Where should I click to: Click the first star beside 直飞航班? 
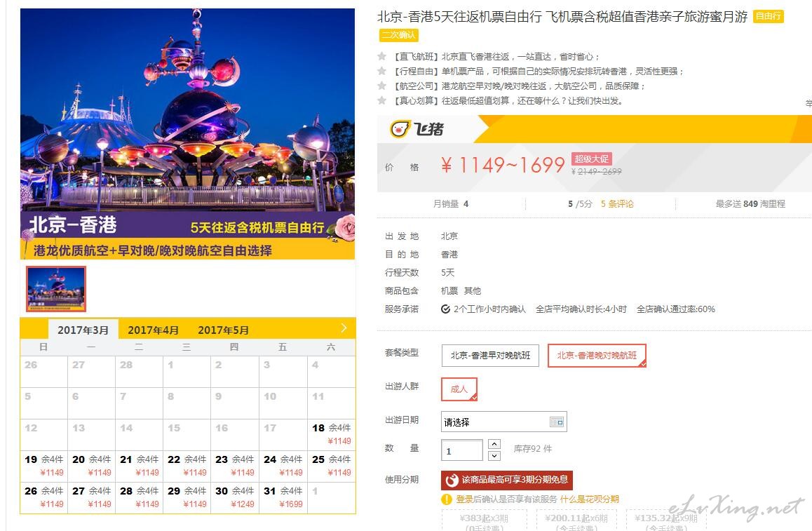381,56
